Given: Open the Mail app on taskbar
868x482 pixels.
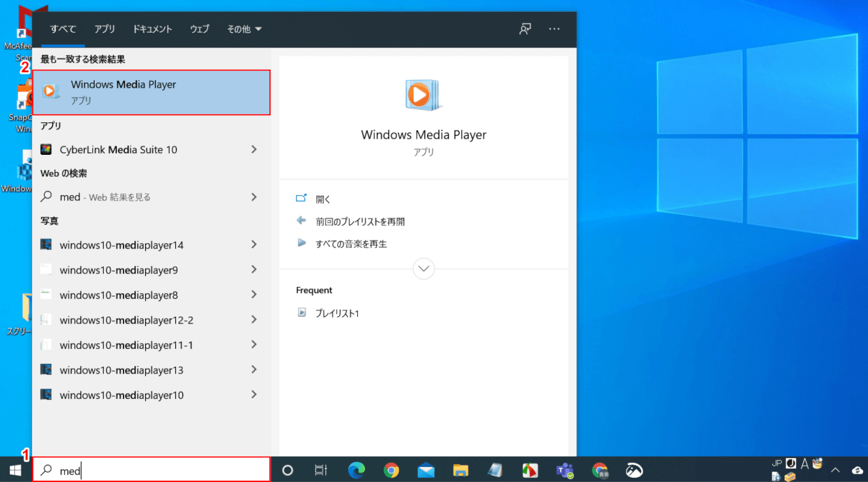Looking at the screenshot, I should [x=426, y=471].
